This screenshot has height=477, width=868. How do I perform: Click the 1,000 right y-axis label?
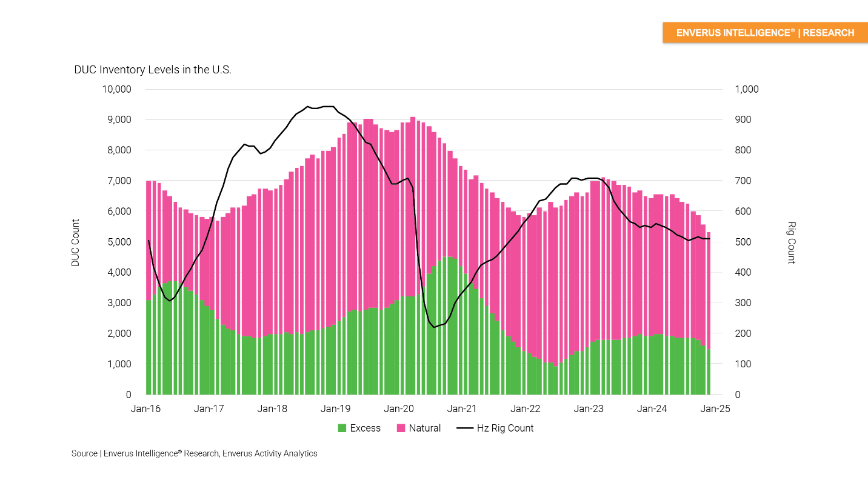[747, 90]
